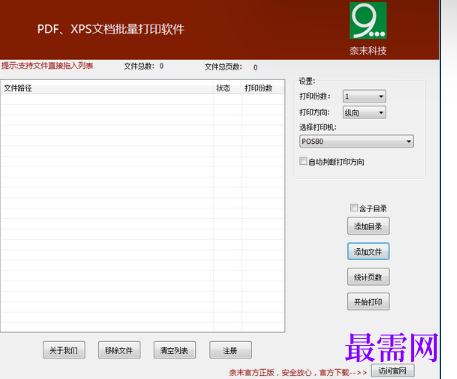Image resolution: width=457 pixels, height=379 pixels.
Task: Open the 关于我们 dialog
Action: coord(64,350)
